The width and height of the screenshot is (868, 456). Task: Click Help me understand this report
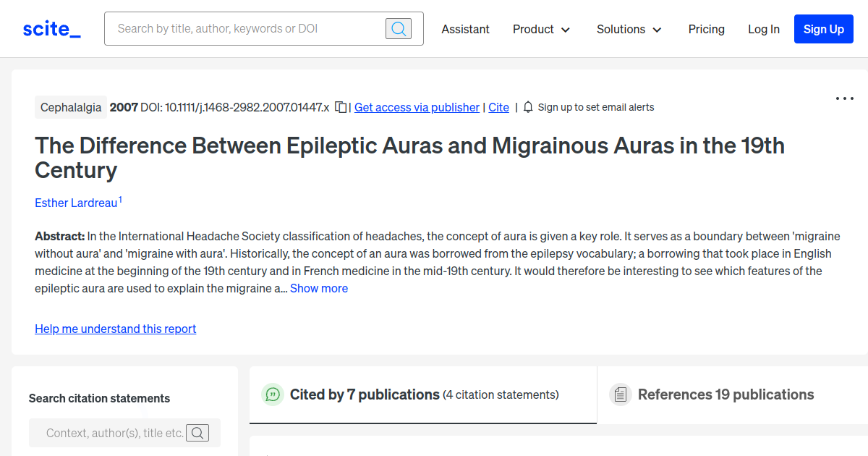[x=115, y=329]
